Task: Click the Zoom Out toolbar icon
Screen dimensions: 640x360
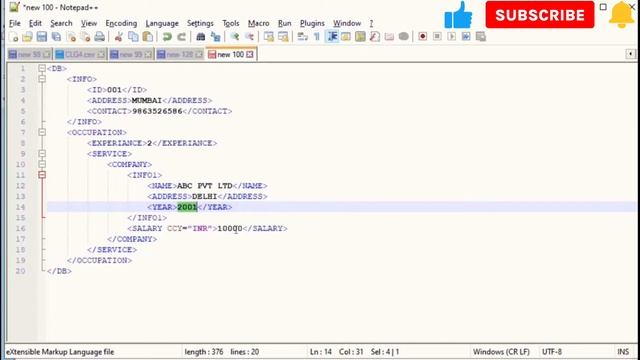Action: [x=249, y=37]
